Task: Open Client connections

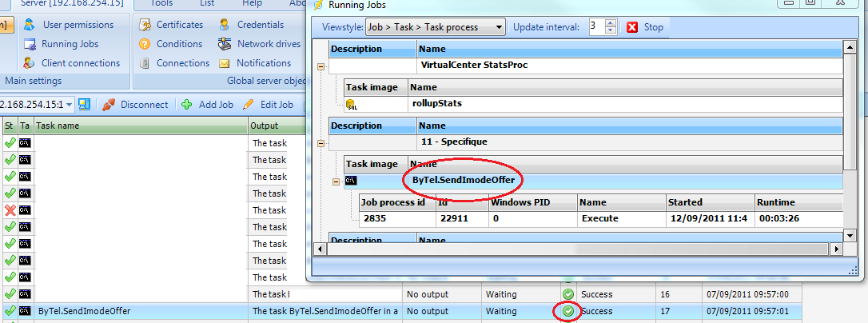Action: pos(81,63)
